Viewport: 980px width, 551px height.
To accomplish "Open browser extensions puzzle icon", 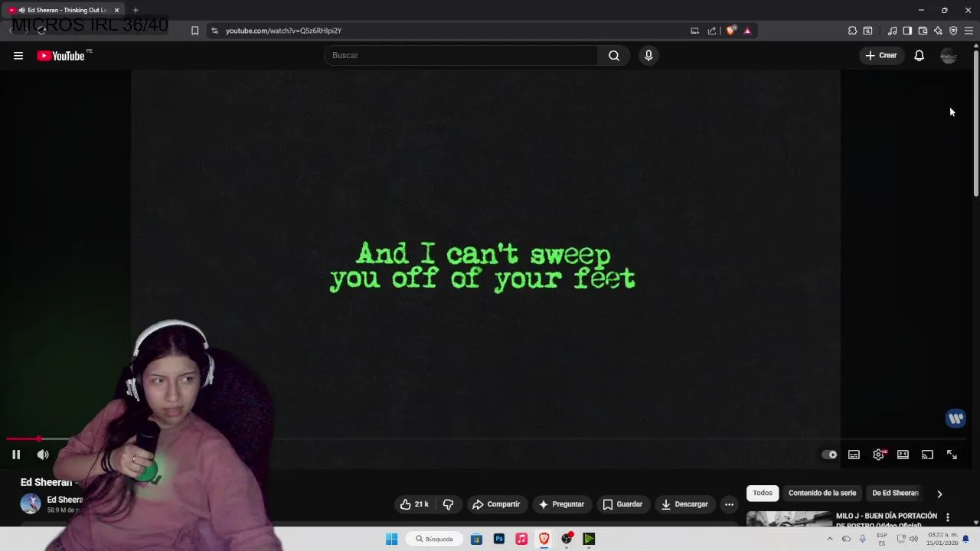I will (x=852, y=31).
